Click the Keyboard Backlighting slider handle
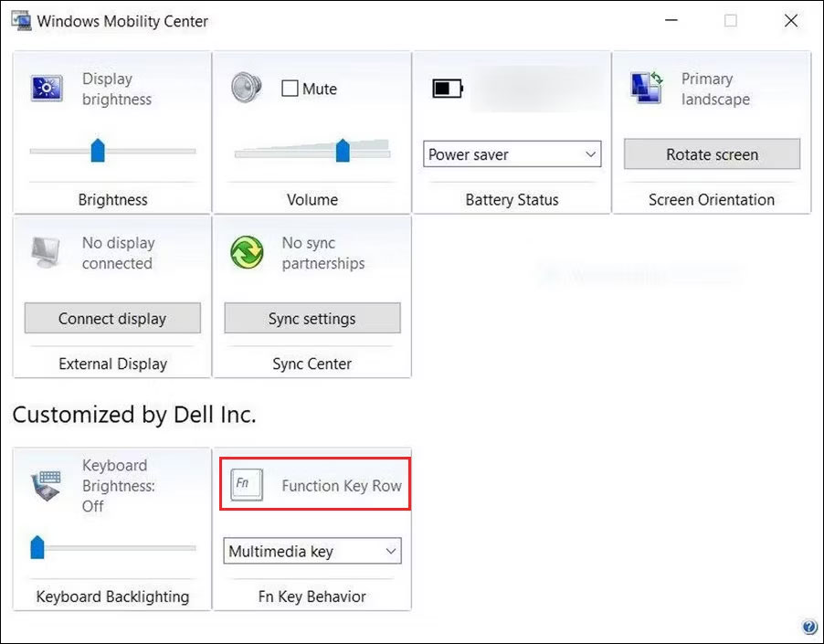Viewport: 824px width, 644px height. [x=37, y=548]
